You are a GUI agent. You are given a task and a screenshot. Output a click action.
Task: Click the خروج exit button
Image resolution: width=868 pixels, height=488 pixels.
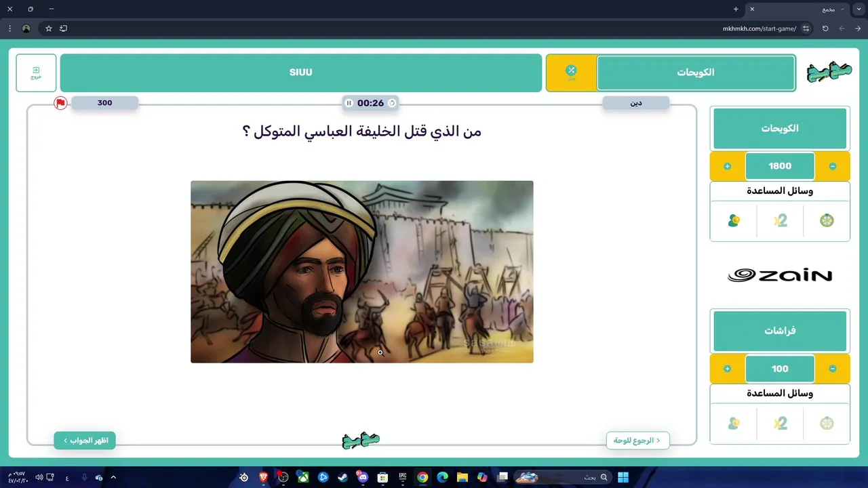[36, 73]
